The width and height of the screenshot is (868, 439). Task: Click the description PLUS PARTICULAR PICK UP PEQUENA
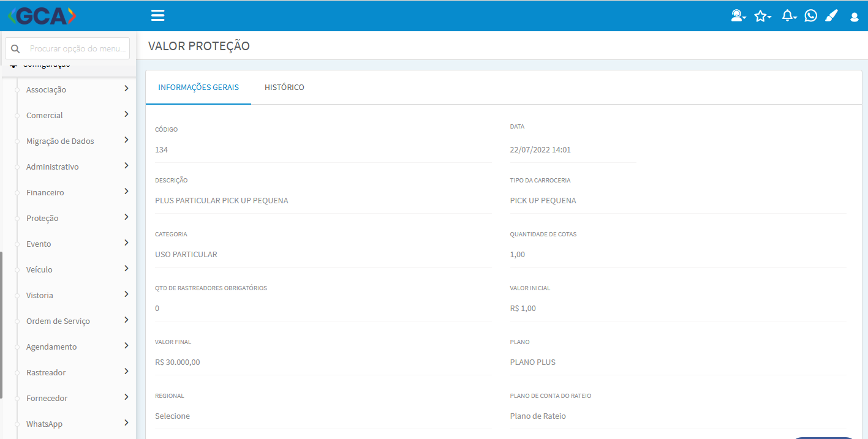click(x=222, y=201)
